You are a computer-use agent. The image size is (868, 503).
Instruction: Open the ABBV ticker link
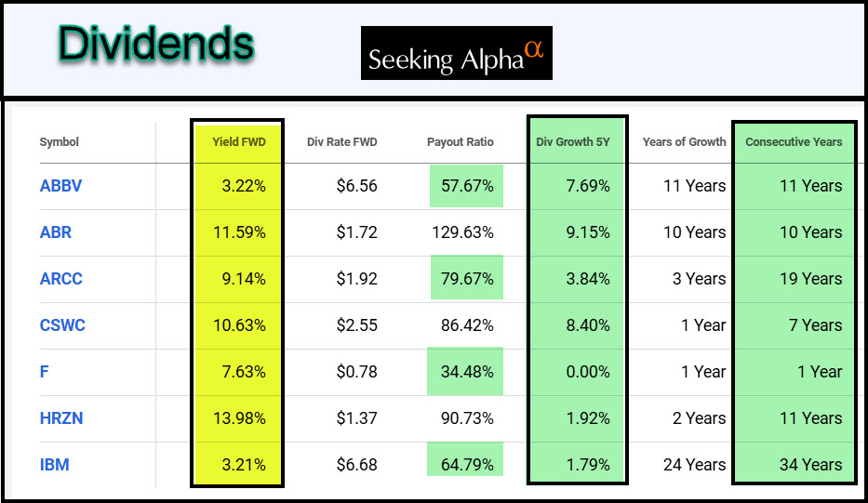[x=60, y=186]
